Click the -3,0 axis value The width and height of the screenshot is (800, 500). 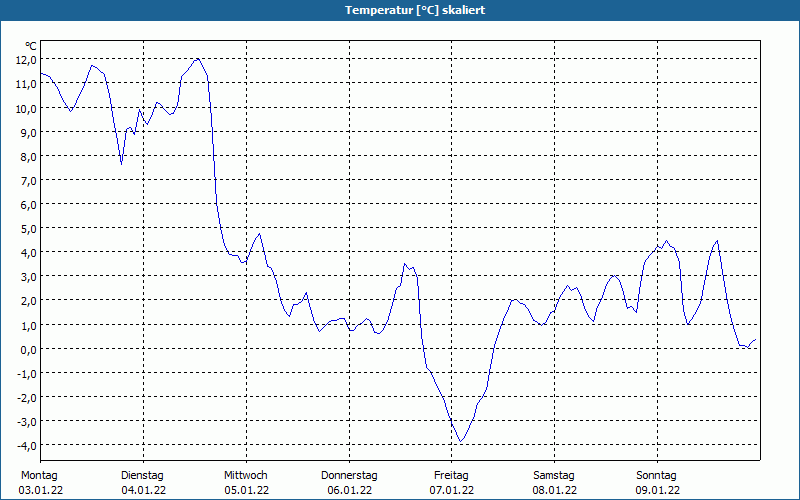point(27,422)
